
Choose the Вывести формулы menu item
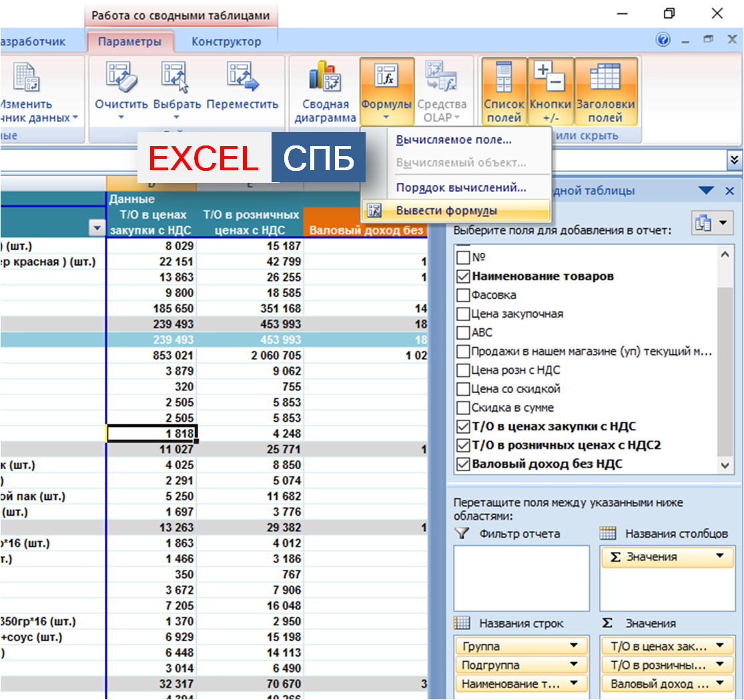click(x=446, y=211)
